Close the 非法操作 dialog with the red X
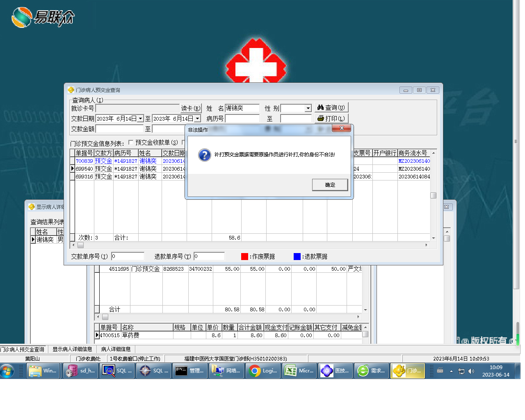 pos(341,128)
